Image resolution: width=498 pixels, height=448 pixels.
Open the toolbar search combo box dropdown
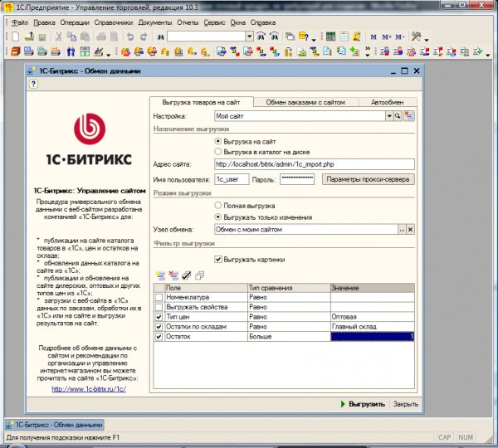pyautogui.click(x=249, y=37)
